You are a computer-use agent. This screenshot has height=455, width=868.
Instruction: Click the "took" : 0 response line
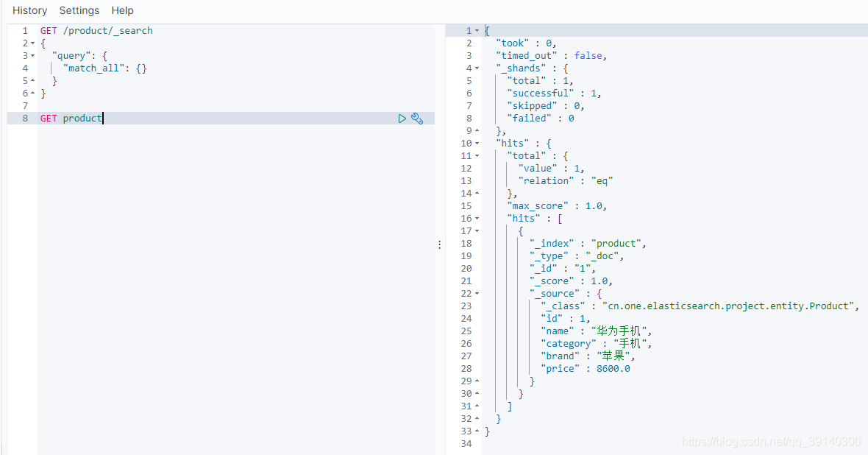[526, 43]
